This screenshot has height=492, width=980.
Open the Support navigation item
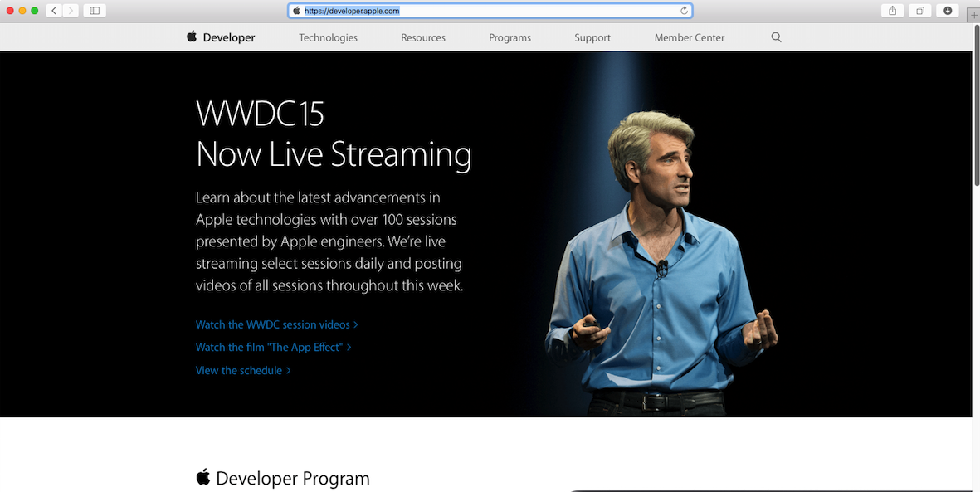(592, 37)
